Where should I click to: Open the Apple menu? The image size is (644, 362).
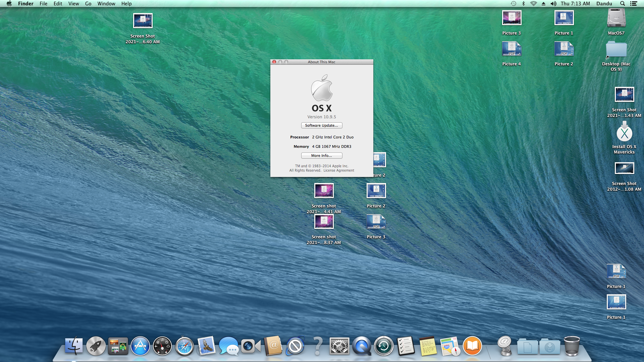(x=9, y=4)
